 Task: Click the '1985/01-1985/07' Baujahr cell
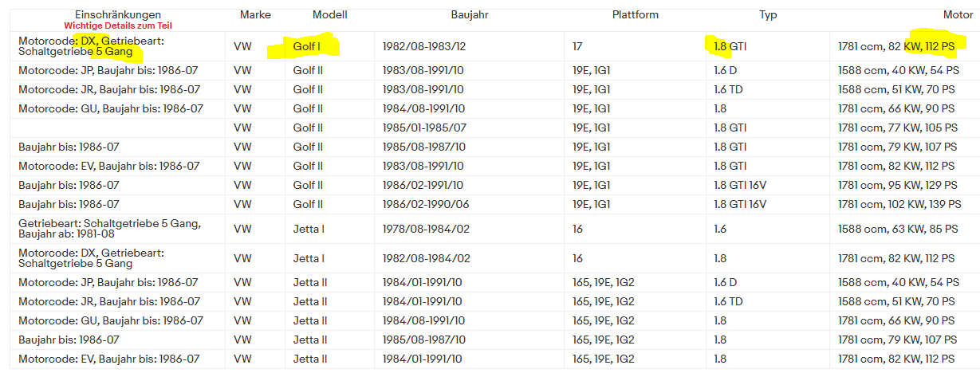click(424, 128)
